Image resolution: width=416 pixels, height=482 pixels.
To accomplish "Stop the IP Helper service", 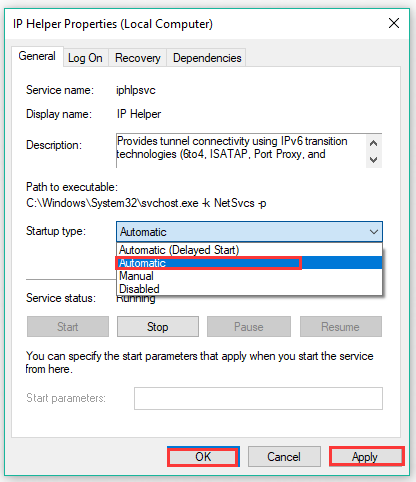I will (158, 327).
